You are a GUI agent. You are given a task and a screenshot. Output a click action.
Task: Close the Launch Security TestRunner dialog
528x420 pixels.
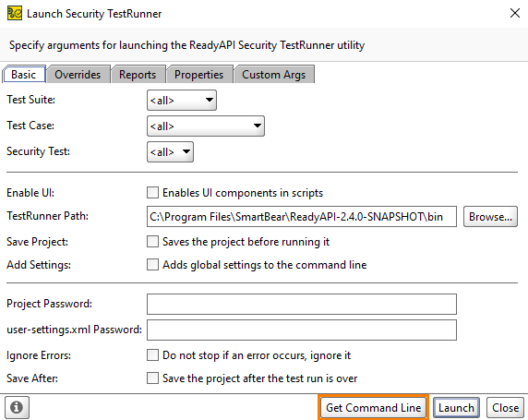pyautogui.click(x=514, y=13)
